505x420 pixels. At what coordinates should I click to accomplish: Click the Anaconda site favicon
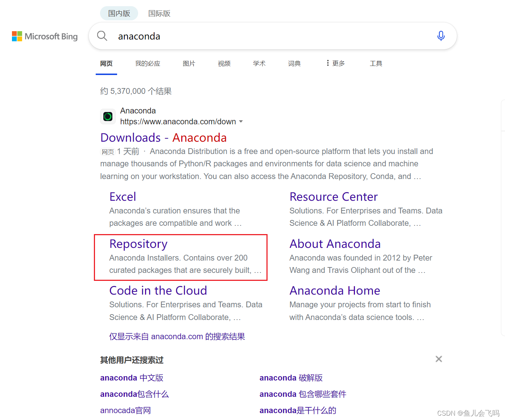click(108, 116)
